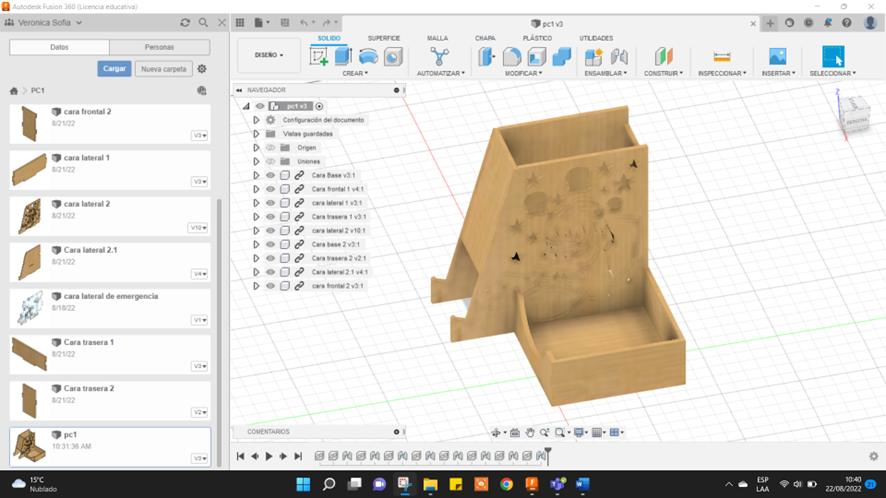Open the MODIFICAR dropdown menu
This screenshot has height=498, width=886.
click(x=523, y=73)
